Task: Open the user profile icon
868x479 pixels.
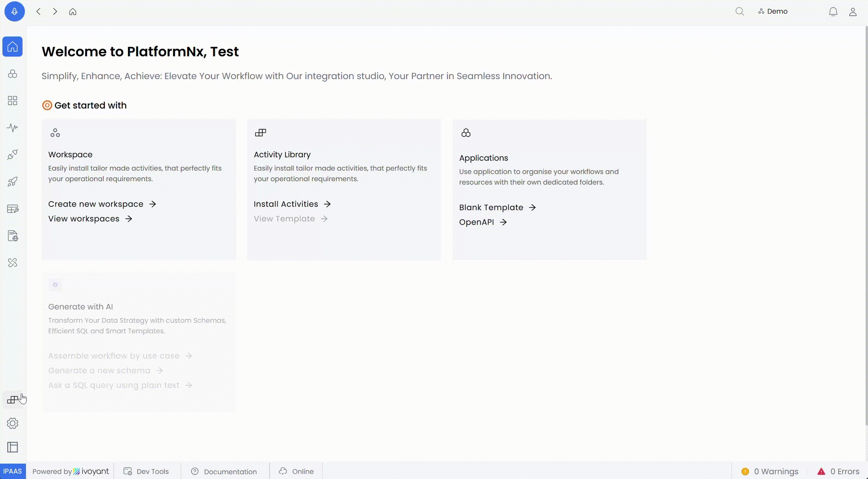Action: click(853, 12)
